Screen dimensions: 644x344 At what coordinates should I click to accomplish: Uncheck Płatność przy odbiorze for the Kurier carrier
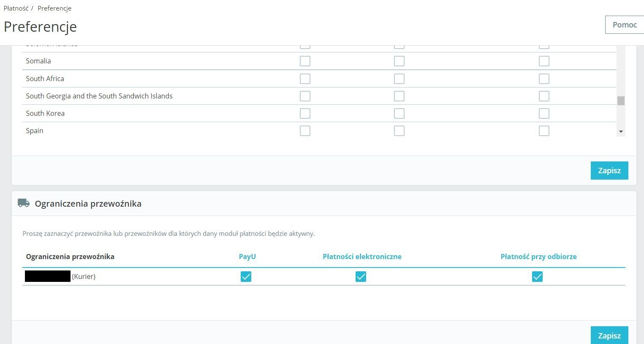click(x=537, y=277)
